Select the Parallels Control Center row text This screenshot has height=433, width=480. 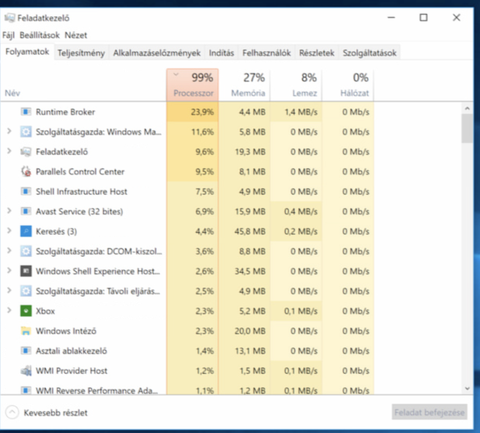pos(80,172)
